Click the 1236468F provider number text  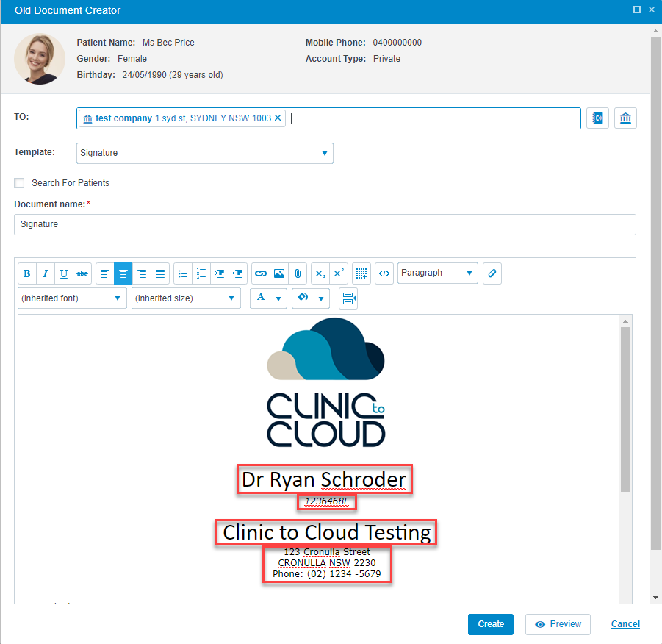click(327, 501)
